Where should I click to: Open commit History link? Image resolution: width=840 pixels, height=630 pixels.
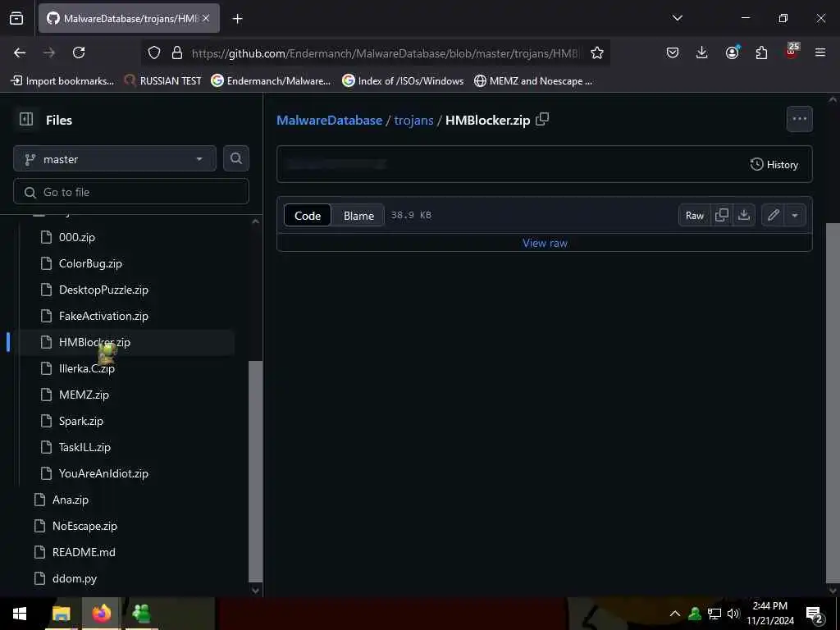[774, 164]
